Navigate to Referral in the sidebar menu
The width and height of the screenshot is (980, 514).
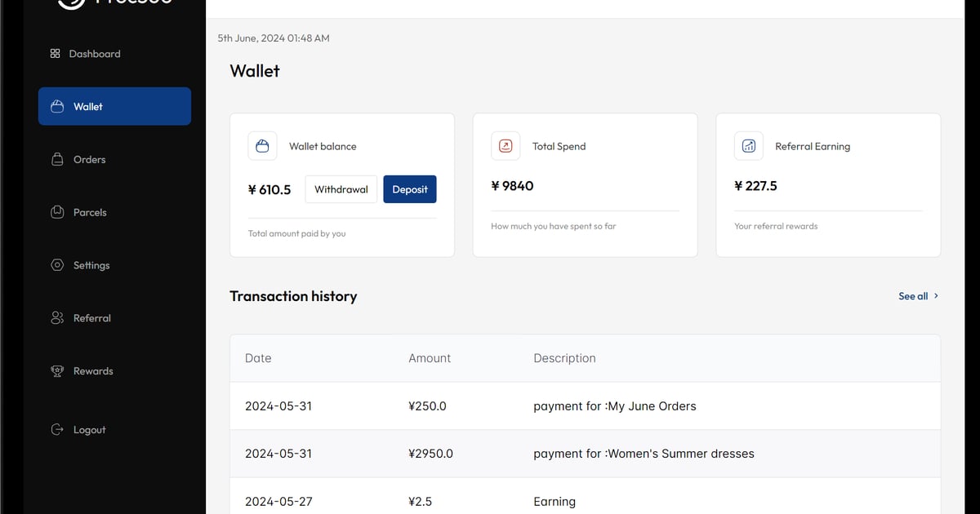(x=92, y=317)
